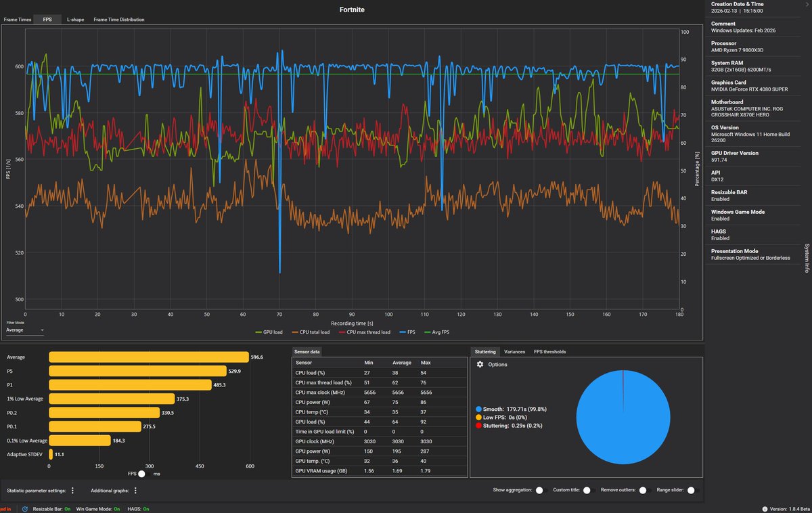Screen dimensions: 812x513
Task: Select the L-shape tab
Action: pos(75,20)
